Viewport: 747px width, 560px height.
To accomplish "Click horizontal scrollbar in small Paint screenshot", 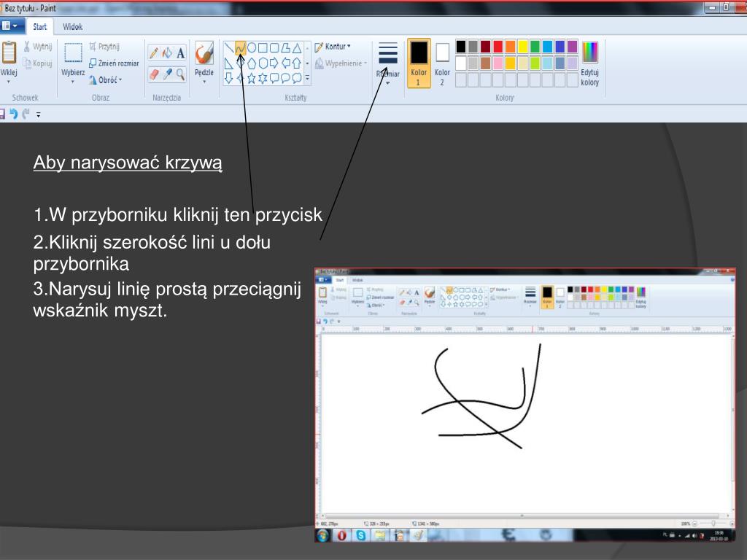I will tap(522, 516).
